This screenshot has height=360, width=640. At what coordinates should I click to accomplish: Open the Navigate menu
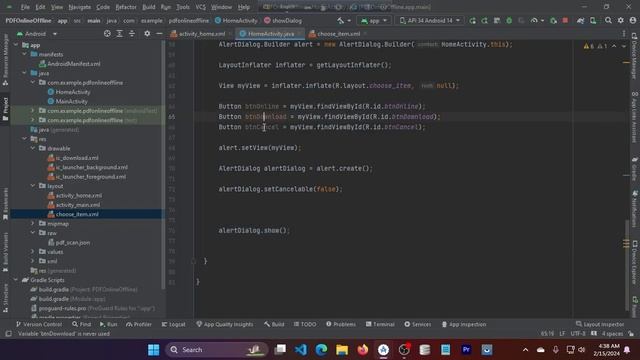(80, 7)
